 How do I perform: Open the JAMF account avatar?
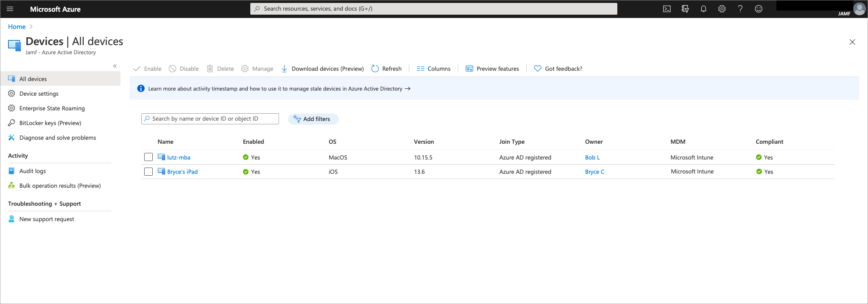pyautogui.click(x=860, y=9)
